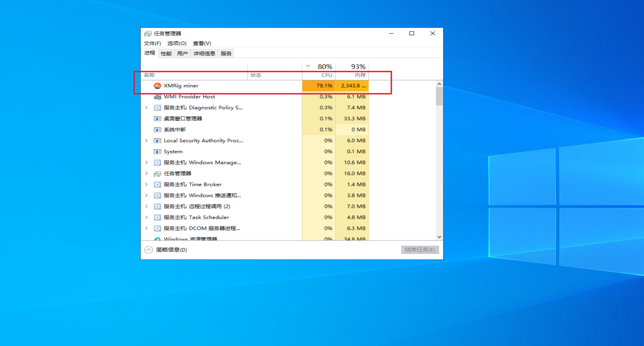Click the 任务管理器 process row icon
The height and width of the screenshot is (346, 644).
click(157, 174)
